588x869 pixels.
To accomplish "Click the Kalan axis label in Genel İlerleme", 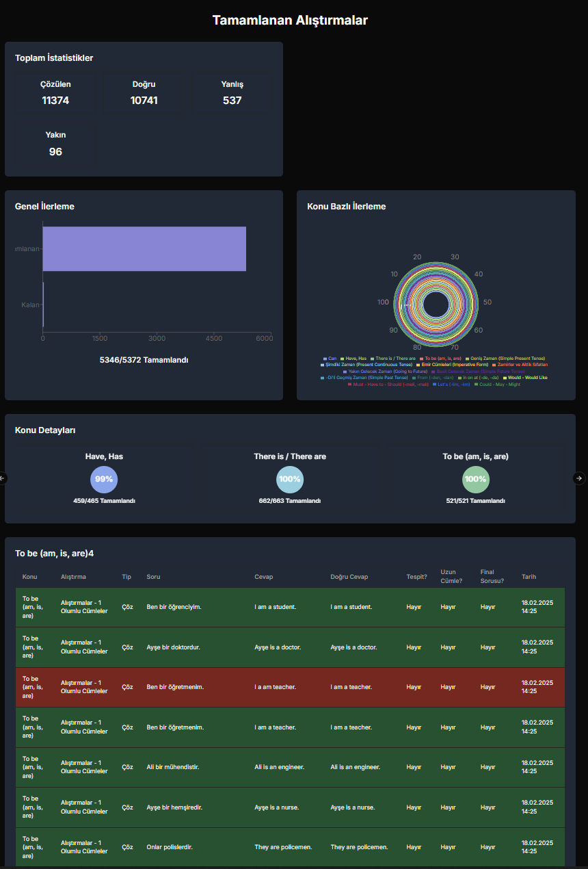I will click(30, 304).
